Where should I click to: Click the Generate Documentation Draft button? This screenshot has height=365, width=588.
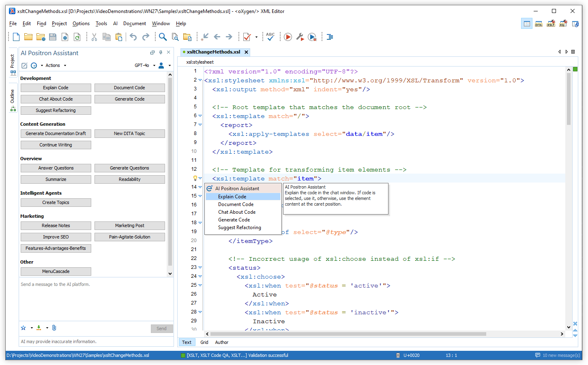pos(56,133)
